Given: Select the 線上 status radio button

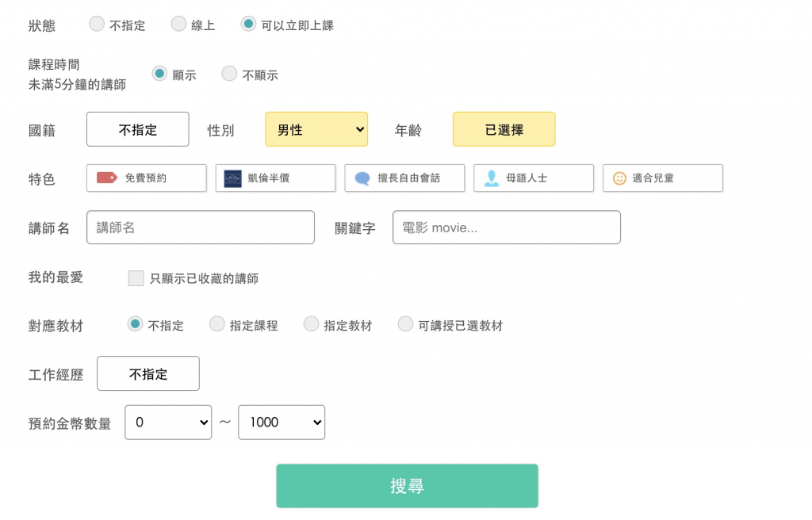Looking at the screenshot, I should [178, 24].
